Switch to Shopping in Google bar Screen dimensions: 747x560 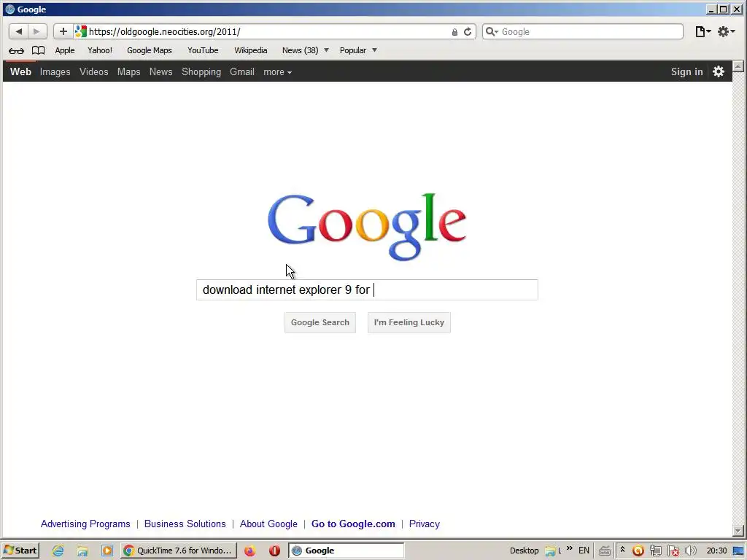point(201,72)
